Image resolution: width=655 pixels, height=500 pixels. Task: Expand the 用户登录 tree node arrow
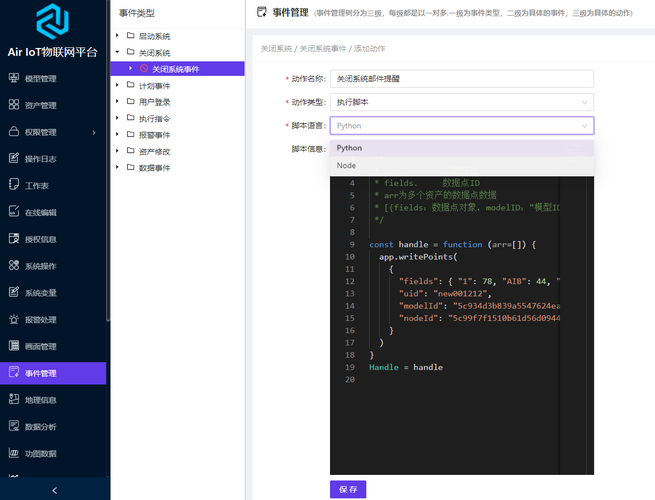117,102
